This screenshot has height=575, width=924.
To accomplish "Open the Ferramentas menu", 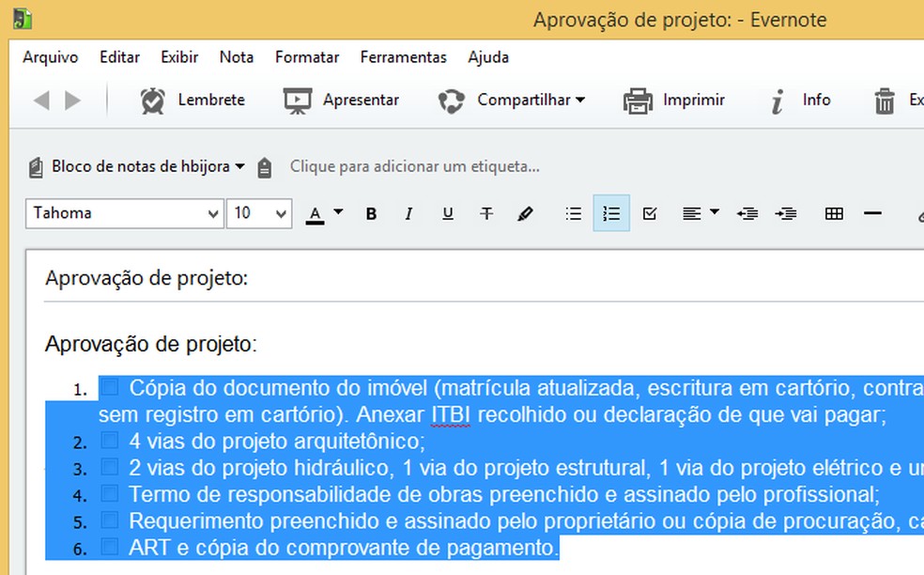I will [x=404, y=57].
